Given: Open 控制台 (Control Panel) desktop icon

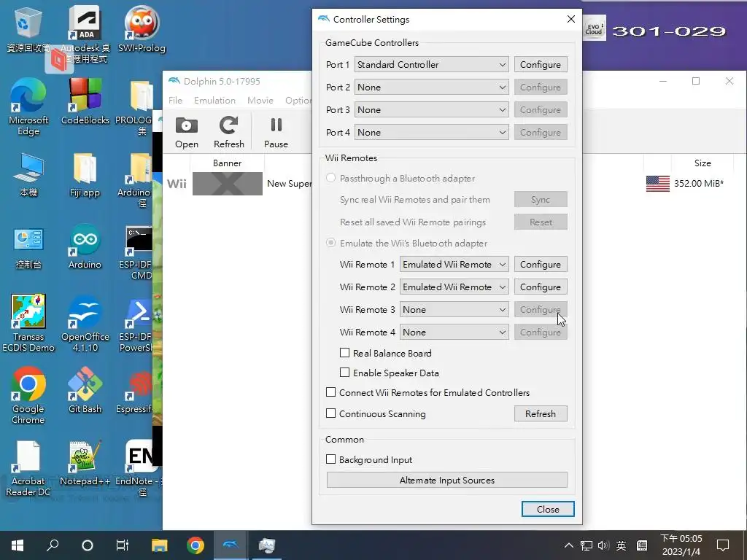Looking at the screenshot, I should (x=28, y=248).
